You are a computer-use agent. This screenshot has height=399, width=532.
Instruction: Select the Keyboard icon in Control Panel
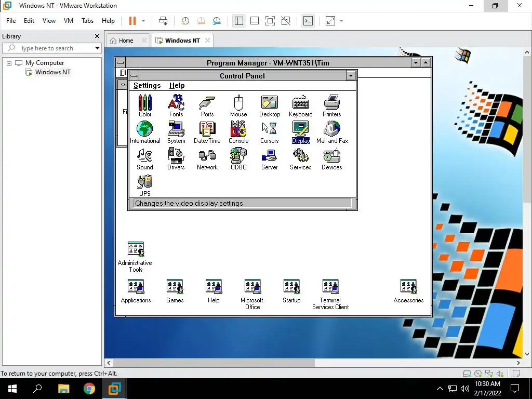301,106
